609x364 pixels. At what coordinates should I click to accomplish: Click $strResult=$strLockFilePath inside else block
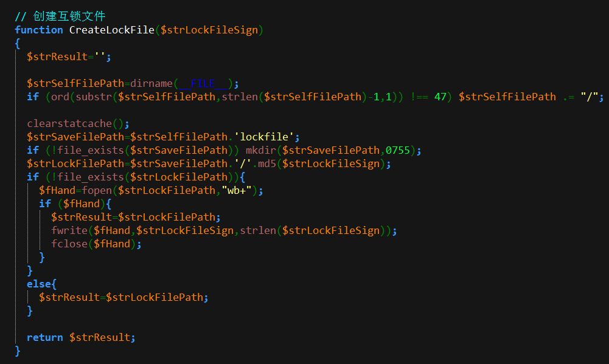[124, 297]
